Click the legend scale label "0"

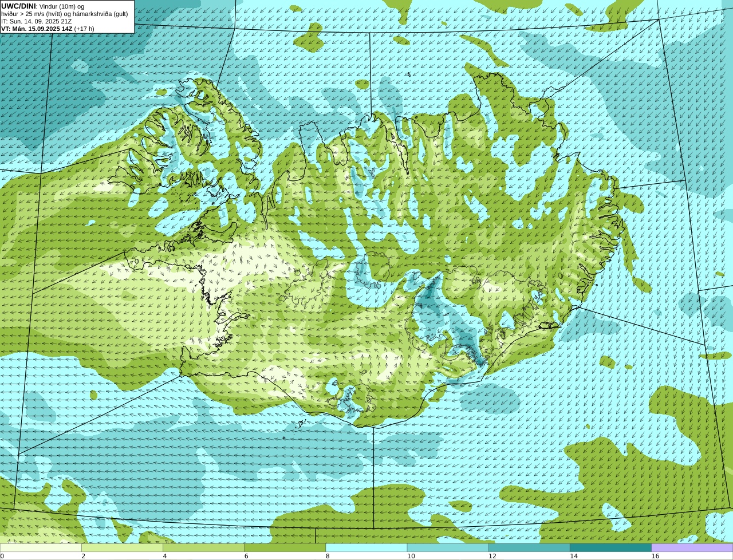coord(2,556)
